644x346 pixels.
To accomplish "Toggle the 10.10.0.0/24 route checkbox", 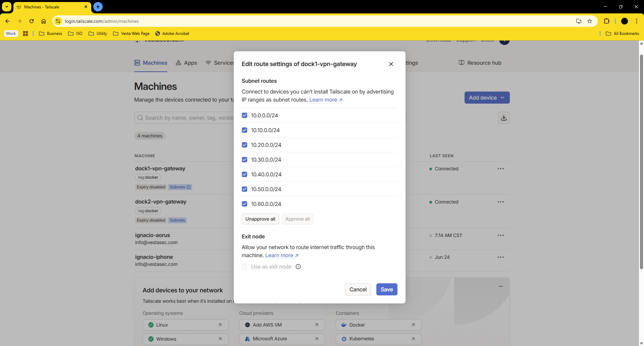I will (x=245, y=130).
